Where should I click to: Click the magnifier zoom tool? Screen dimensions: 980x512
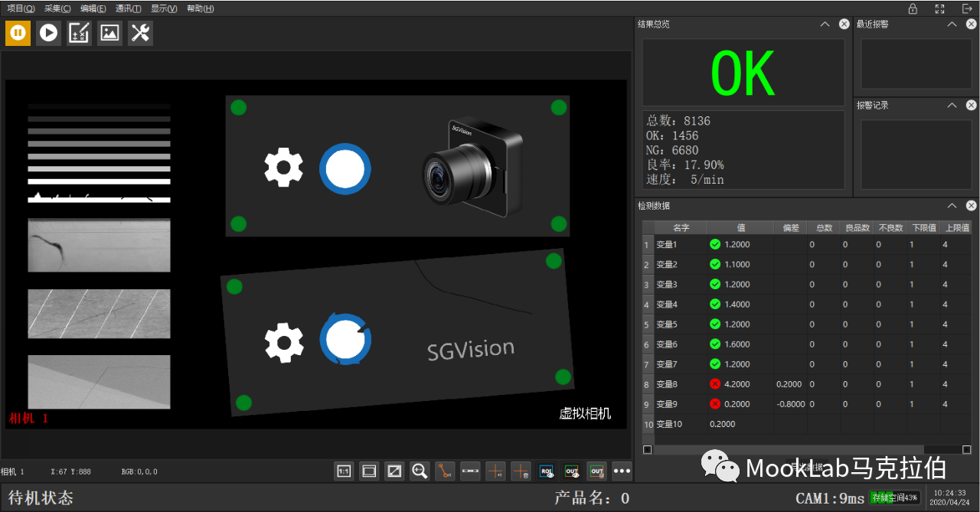pyautogui.click(x=419, y=471)
